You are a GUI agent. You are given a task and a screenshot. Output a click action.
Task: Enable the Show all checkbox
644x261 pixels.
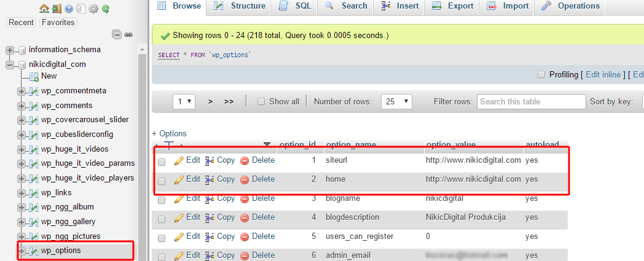[261, 102]
